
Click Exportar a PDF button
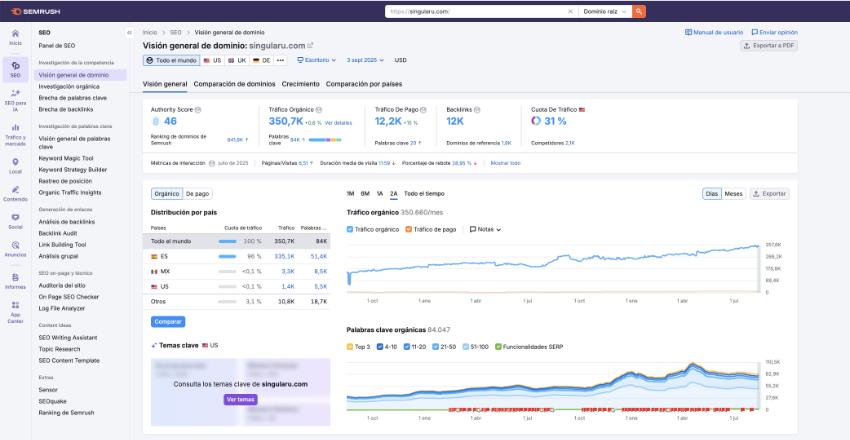[769, 46]
